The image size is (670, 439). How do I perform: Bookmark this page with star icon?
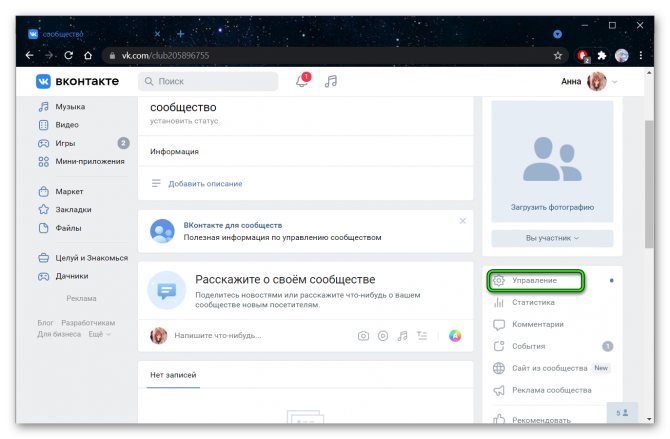pyautogui.click(x=558, y=56)
